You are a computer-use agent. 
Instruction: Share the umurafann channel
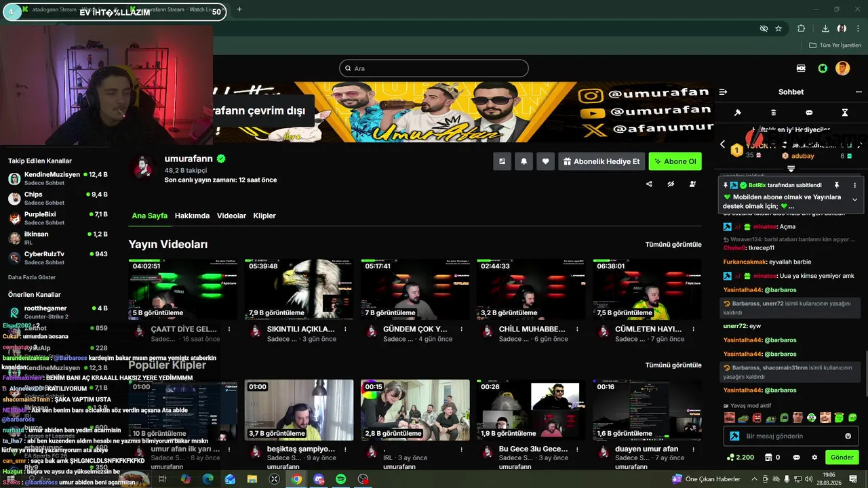tap(650, 184)
